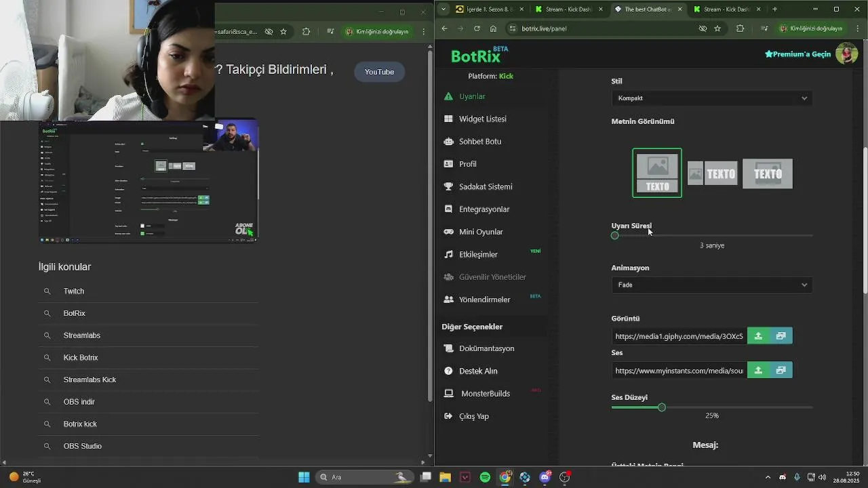Select small image beside TEXTO layout
Viewport: 868px width, 488px height.
(x=712, y=174)
